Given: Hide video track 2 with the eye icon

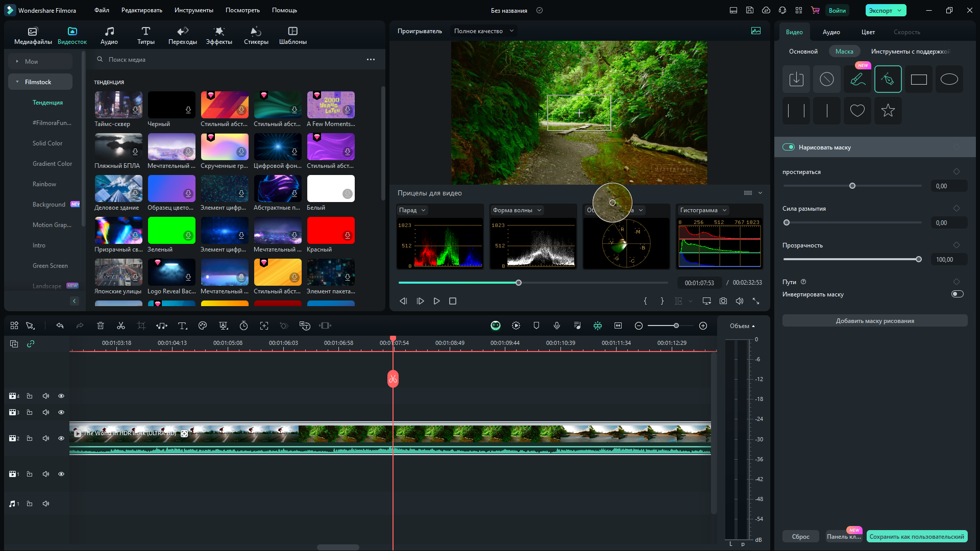Looking at the screenshot, I should click(x=61, y=438).
